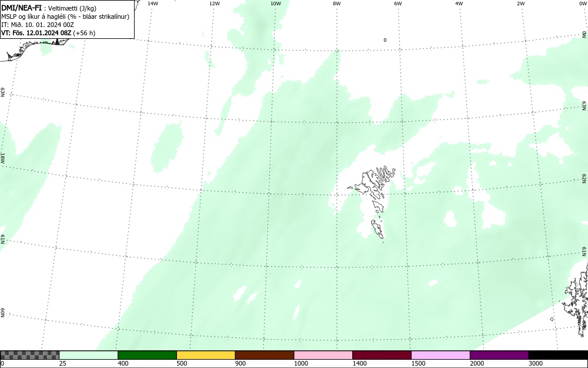Click the legend value "2000"

(477, 363)
